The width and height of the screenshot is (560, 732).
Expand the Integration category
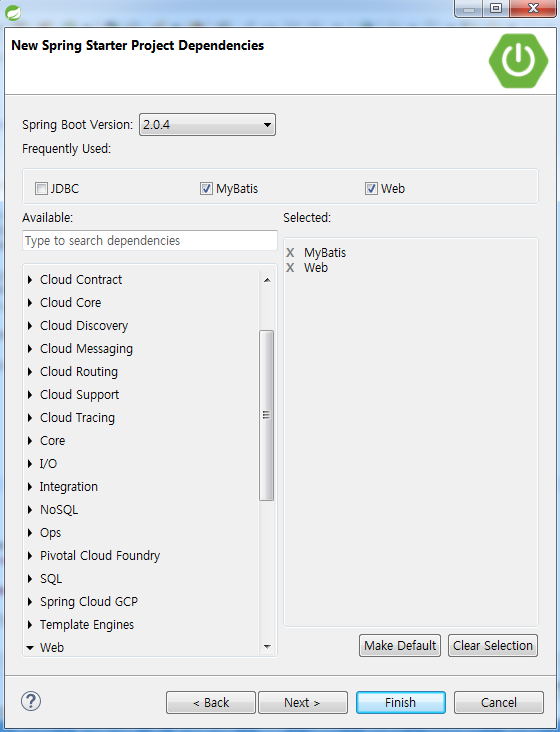30,486
